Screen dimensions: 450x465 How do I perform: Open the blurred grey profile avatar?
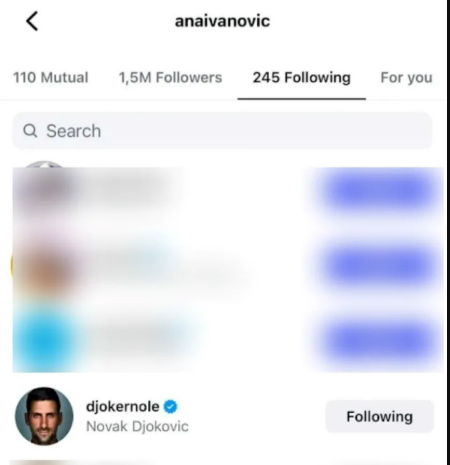pos(45,188)
